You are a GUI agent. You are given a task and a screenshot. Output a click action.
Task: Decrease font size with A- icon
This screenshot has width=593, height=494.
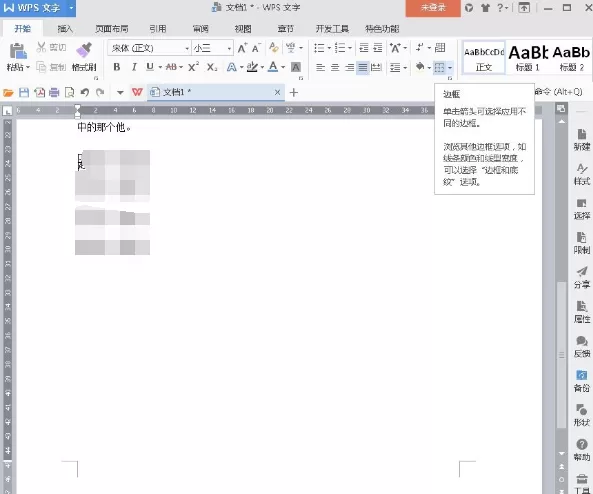256,48
